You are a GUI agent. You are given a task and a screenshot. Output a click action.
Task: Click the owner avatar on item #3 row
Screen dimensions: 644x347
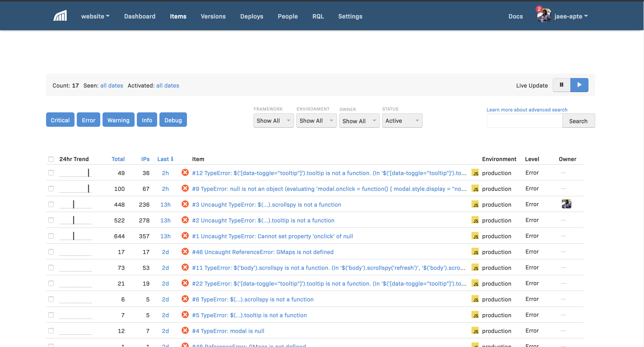point(566,204)
